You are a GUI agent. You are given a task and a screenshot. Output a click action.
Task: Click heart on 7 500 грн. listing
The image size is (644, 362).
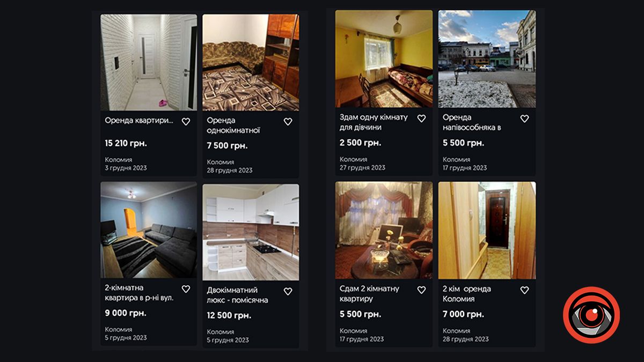[288, 122]
